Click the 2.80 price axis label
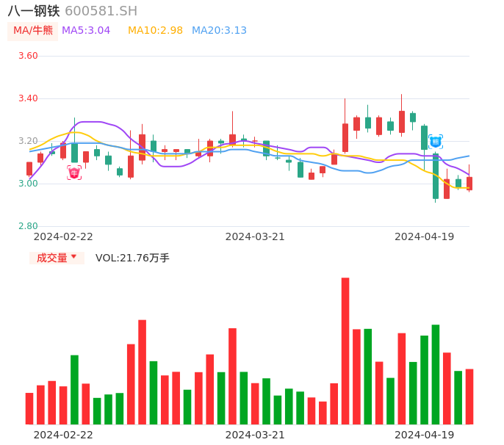The image size is (504, 445). pos(28,226)
